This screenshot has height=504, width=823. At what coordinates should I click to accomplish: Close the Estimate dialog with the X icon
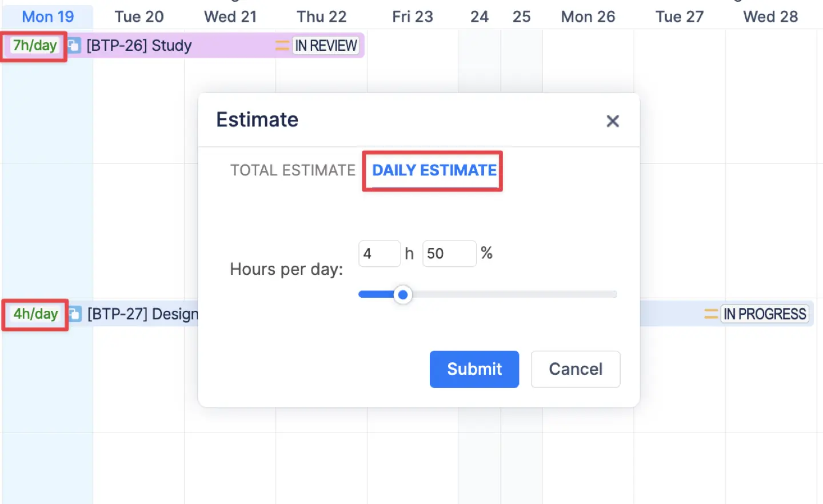613,121
